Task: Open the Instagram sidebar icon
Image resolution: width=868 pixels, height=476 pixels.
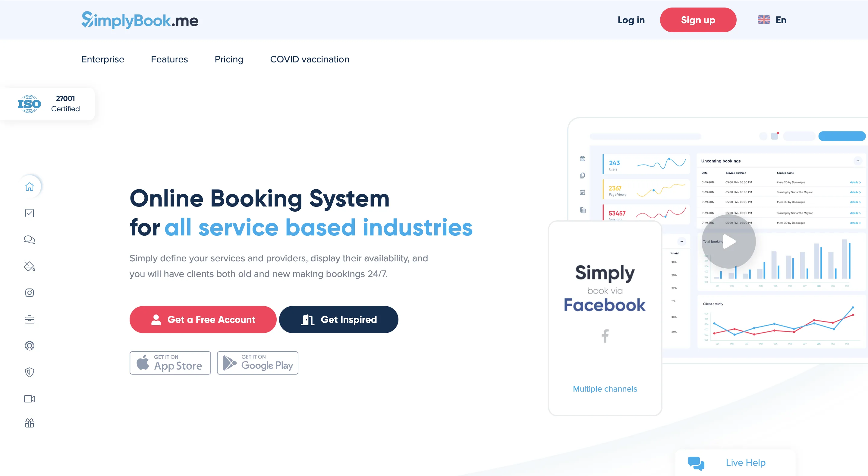Action: [x=29, y=293]
